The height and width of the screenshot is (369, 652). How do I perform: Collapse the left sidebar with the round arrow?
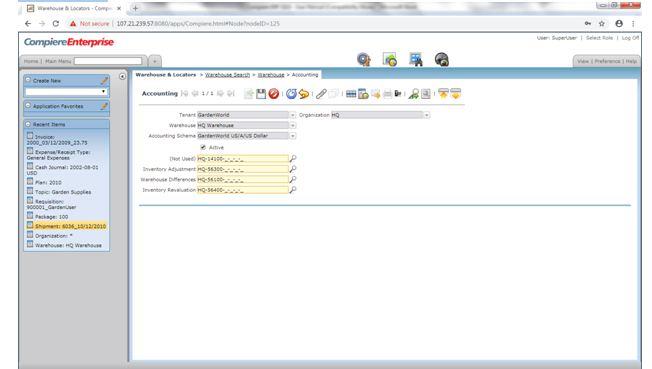coord(122,77)
